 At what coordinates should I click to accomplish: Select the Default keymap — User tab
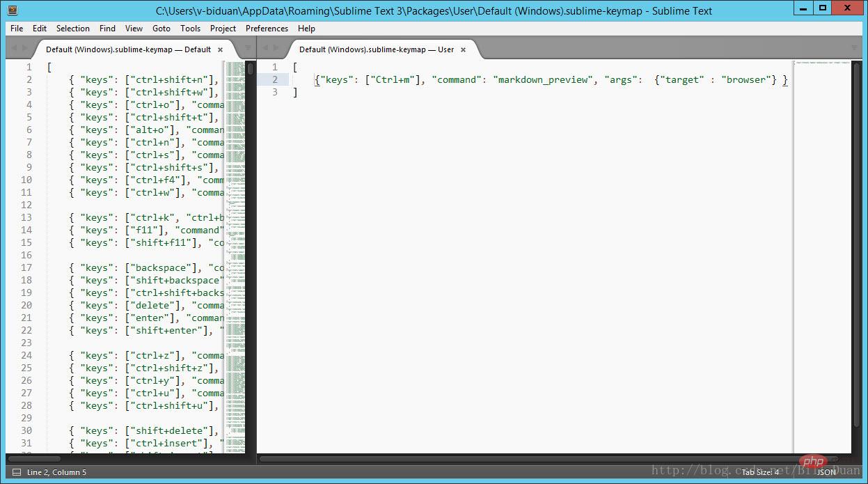coord(376,49)
